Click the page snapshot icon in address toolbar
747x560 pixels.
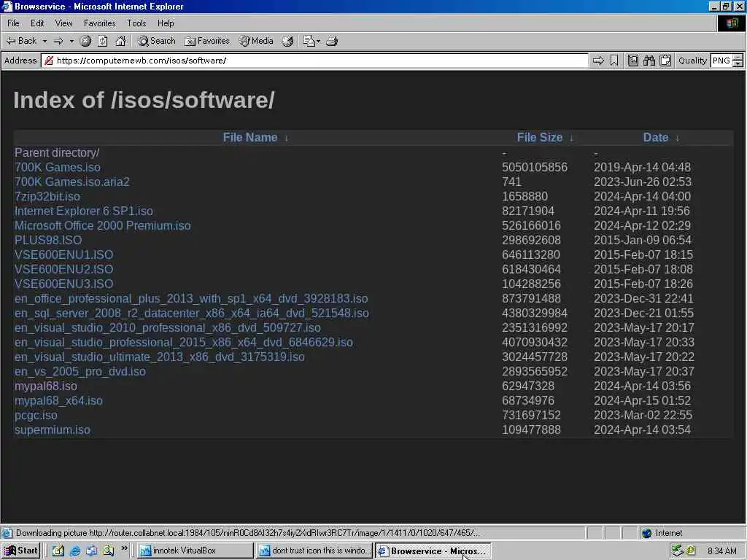tap(632, 61)
